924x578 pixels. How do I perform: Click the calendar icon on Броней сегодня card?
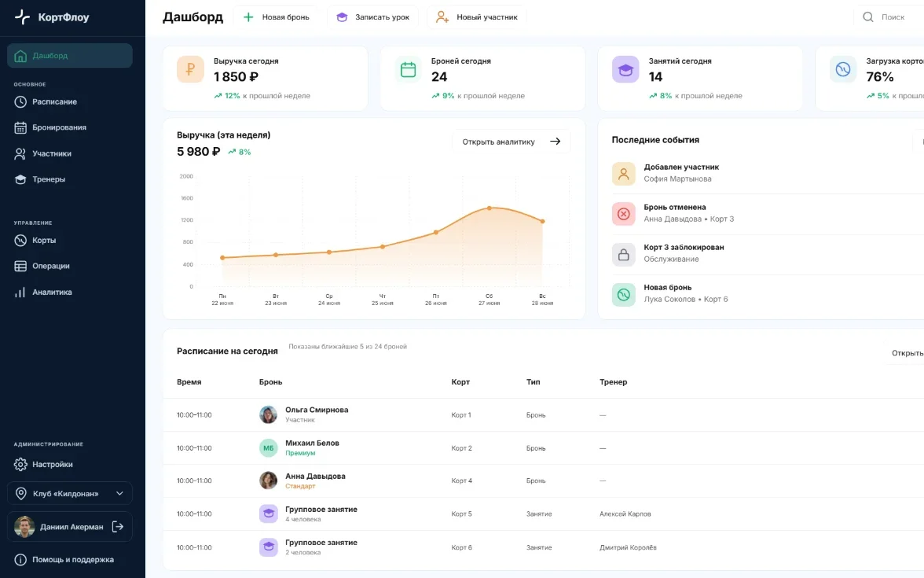(408, 69)
